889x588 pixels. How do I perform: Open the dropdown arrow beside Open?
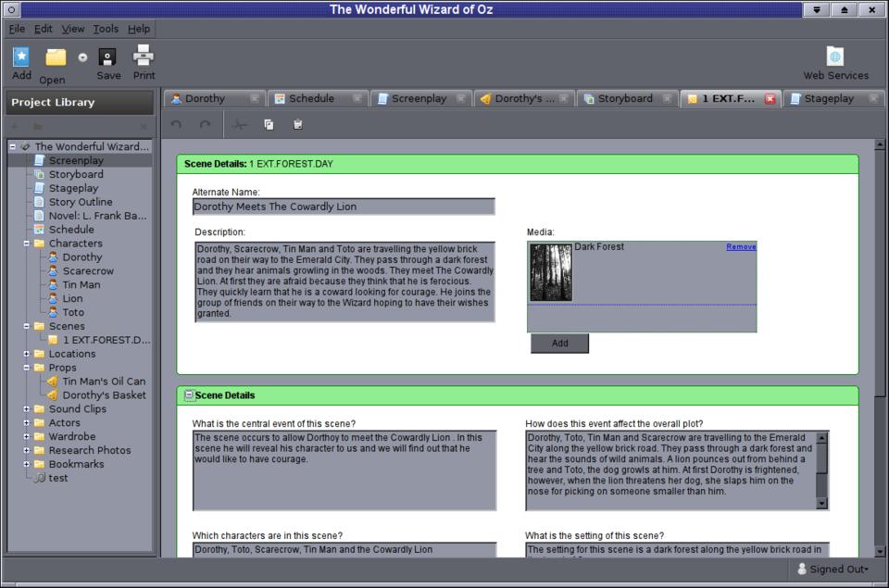[x=82, y=57]
